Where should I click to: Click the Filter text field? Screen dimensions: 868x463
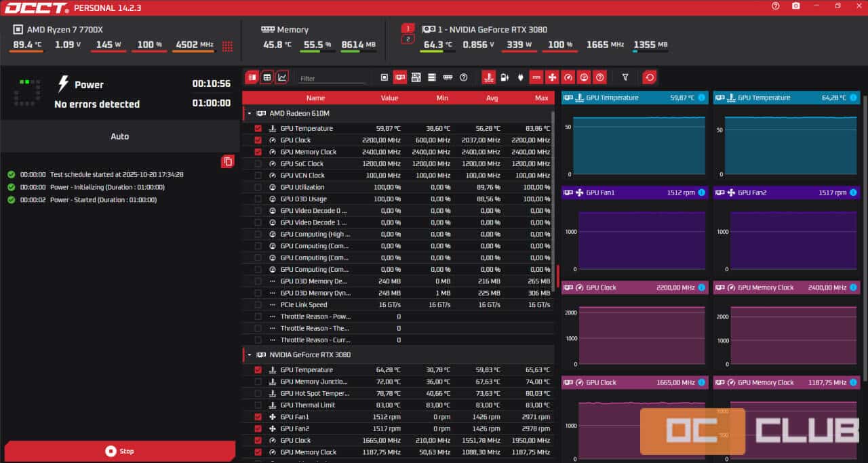pos(332,79)
